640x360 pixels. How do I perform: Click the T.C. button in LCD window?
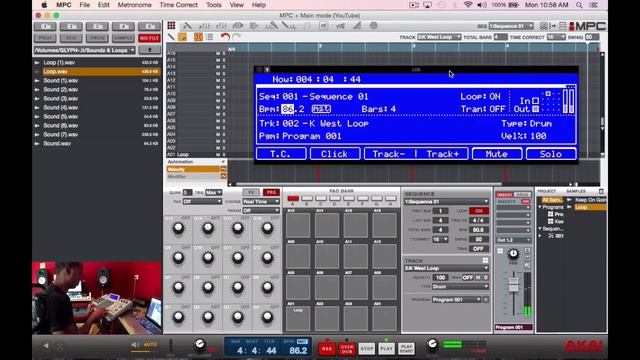(x=281, y=154)
